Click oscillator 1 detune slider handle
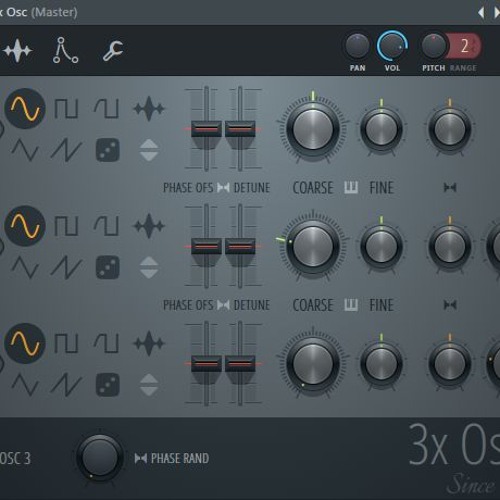 pos(240,129)
